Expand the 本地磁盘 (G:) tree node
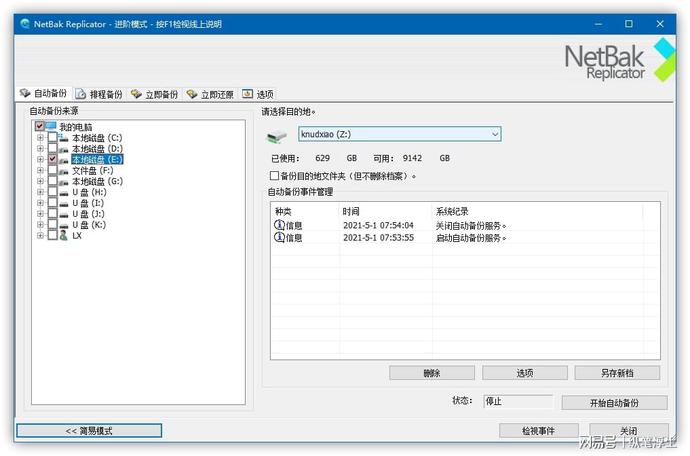Image resolution: width=690 pixels, height=456 pixels. [x=40, y=181]
